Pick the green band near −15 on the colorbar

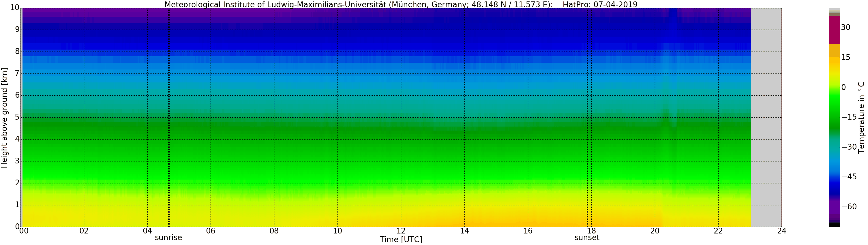point(834,118)
